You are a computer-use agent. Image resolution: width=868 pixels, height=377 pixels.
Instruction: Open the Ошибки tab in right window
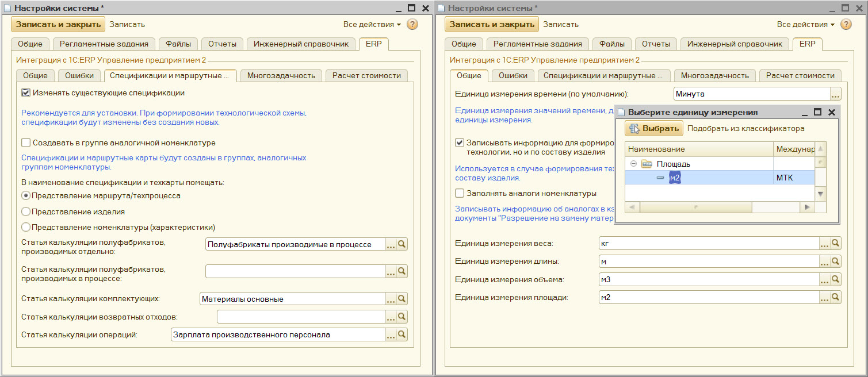point(513,75)
